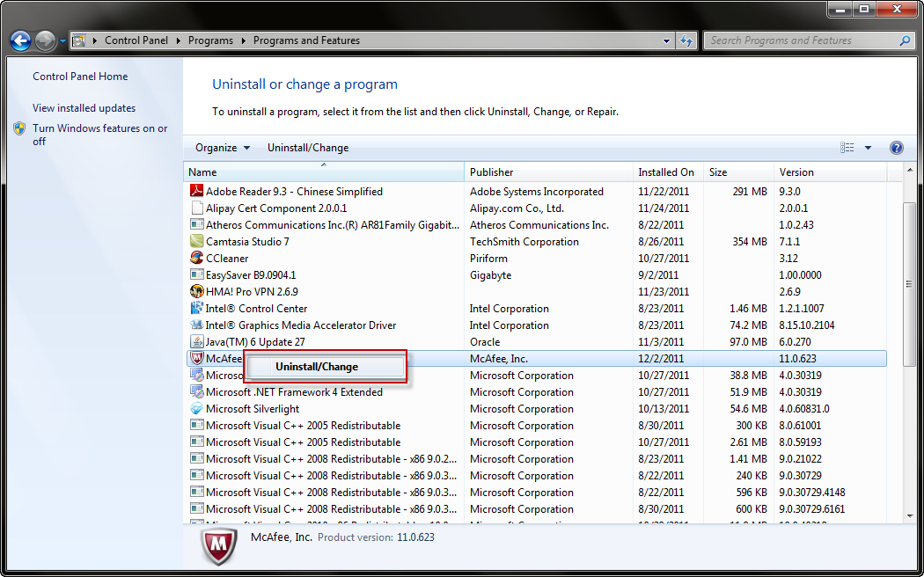Open Turn Windows features on or off
The width and height of the screenshot is (924, 577).
click(x=100, y=135)
